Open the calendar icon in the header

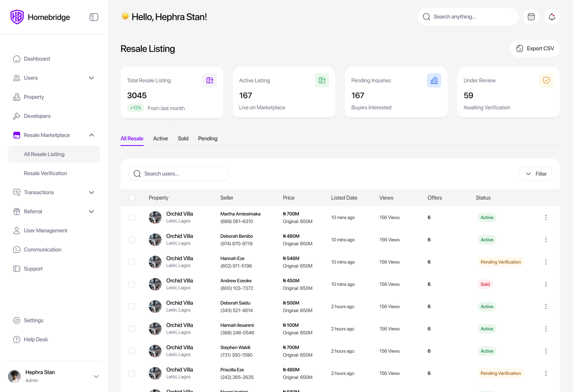tap(531, 17)
